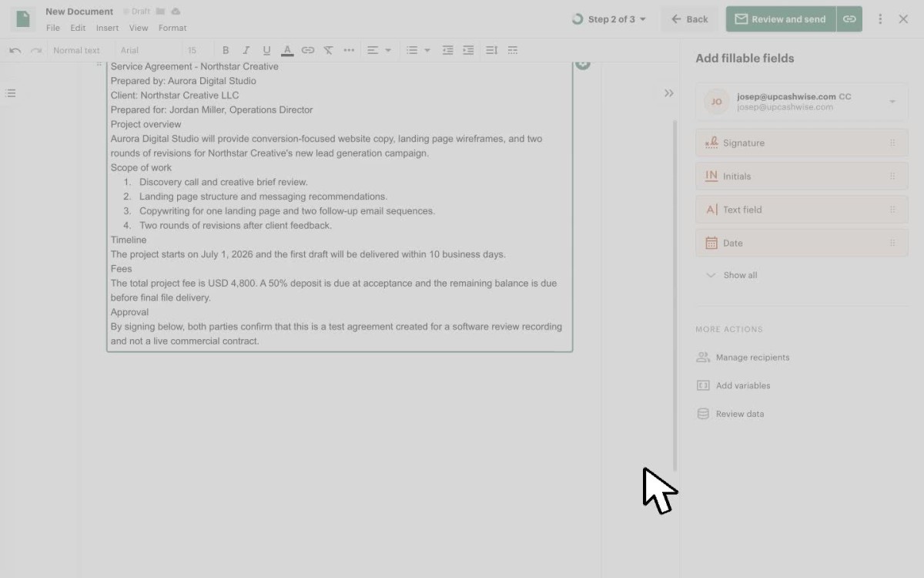Open the document outline icon on left
This screenshot has width=924, height=578.
pyautogui.click(x=10, y=93)
